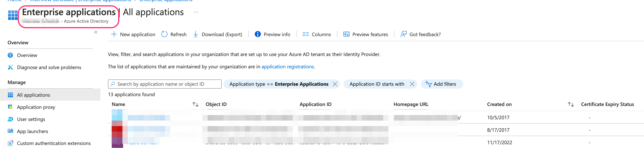Select the 10/5/2017 created date cell

click(498, 118)
